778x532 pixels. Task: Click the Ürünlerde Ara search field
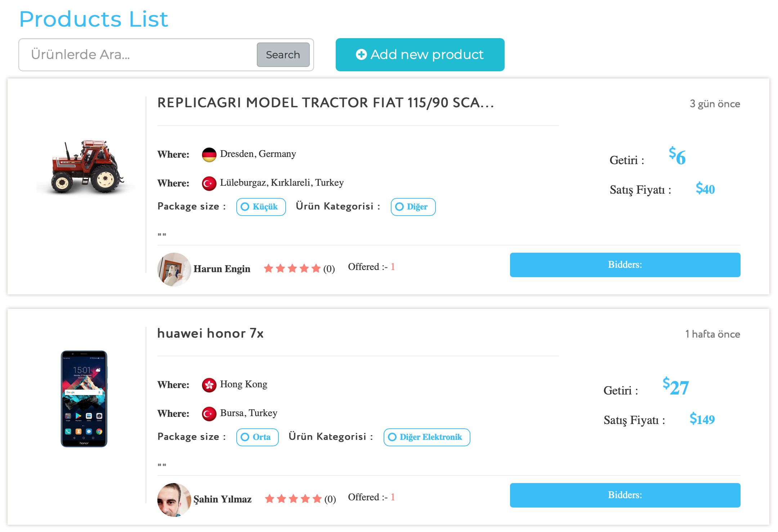[x=139, y=55]
